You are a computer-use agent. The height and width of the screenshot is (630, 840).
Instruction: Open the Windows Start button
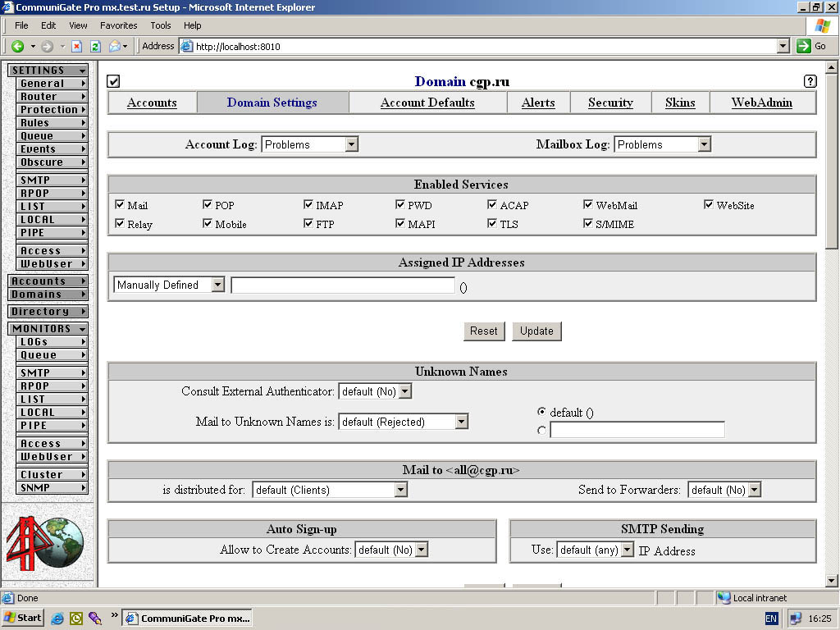[22, 618]
